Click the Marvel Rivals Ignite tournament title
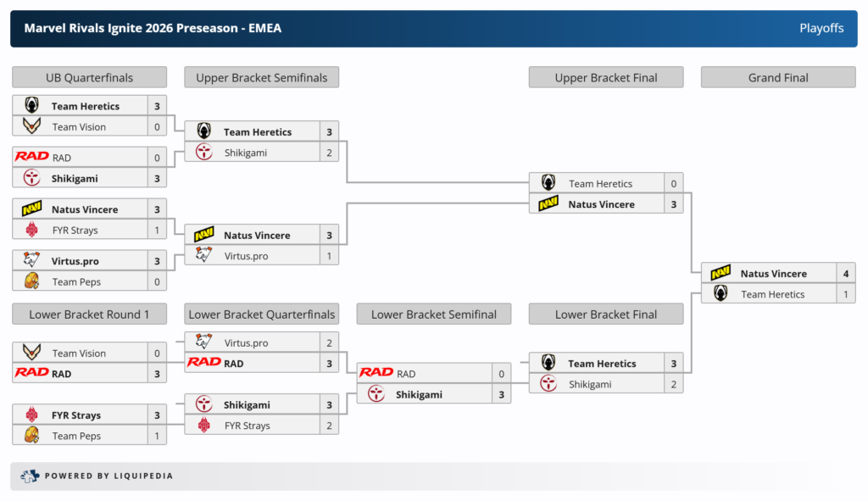Viewport: 868px width, 501px height. tap(153, 29)
